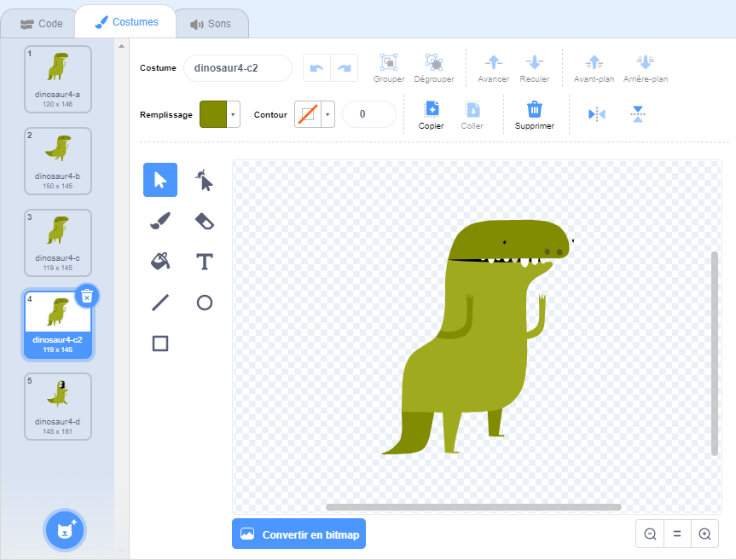Switch to the Sons tab
736x560 pixels.
[x=211, y=24]
